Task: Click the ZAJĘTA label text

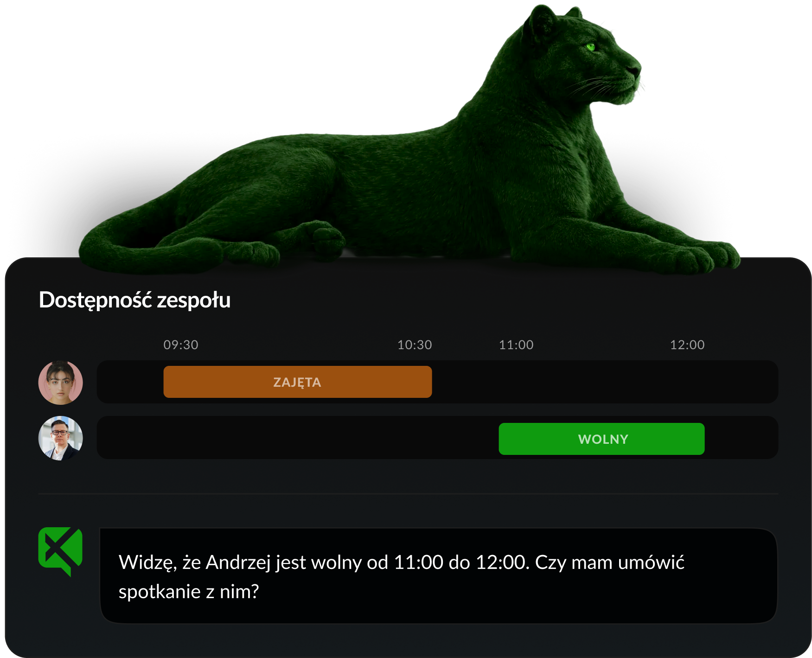Action: pos(297,383)
